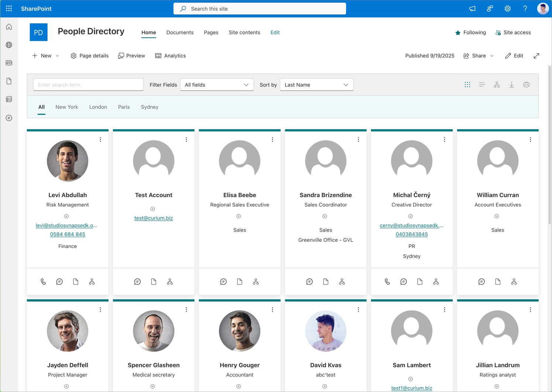The width and height of the screenshot is (552, 392).
Task: Download directory using the export icon
Action: pyautogui.click(x=511, y=85)
